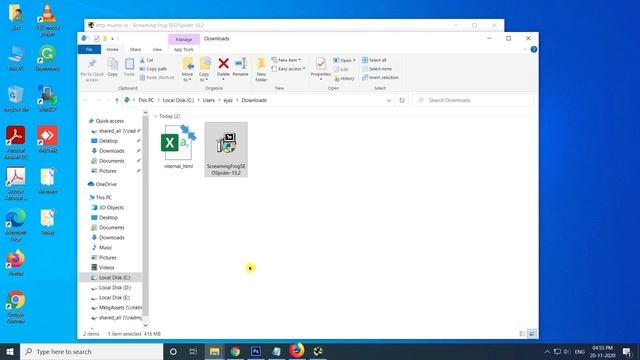Image resolution: width=640 pixels, height=360 pixels.
Task: Switch to details view in status bar
Action: coord(522,334)
